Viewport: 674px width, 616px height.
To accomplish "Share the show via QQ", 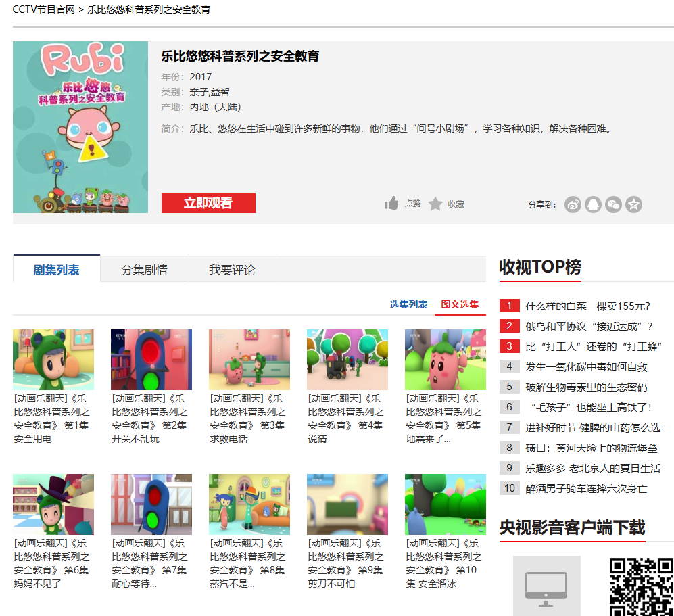I will (x=593, y=204).
